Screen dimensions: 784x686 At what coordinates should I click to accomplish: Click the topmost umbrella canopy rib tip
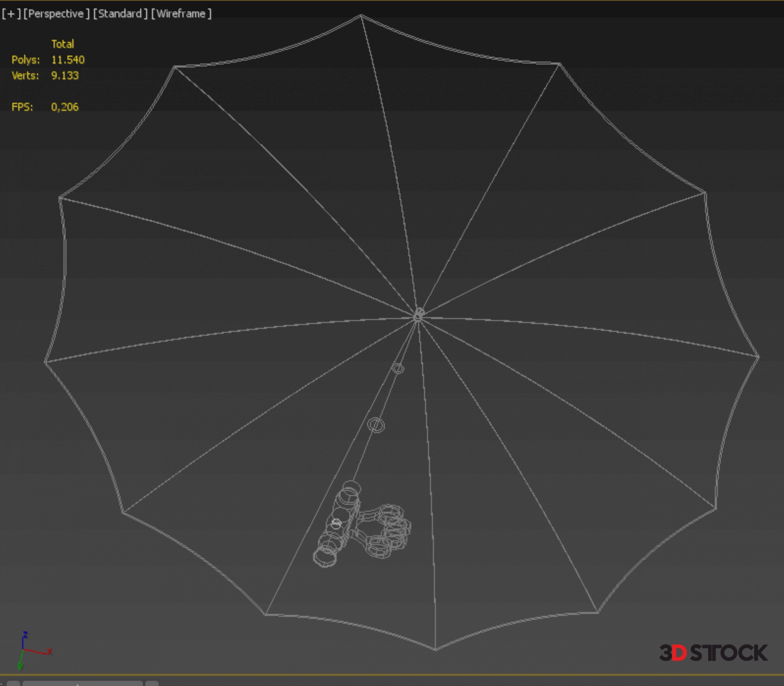click(x=361, y=16)
